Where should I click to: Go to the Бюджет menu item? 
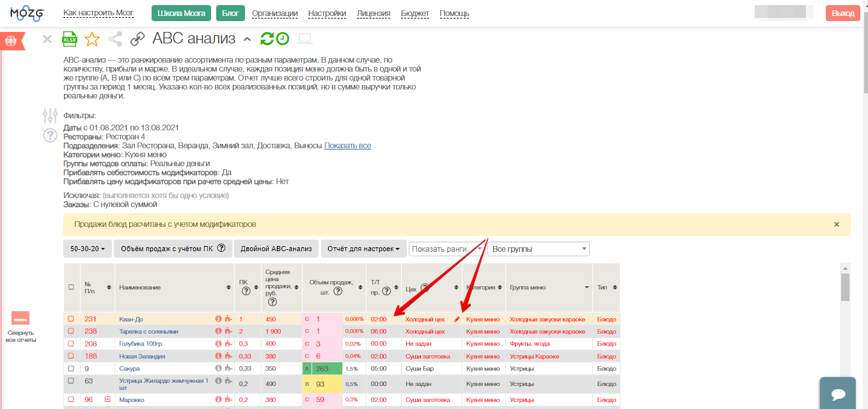tap(414, 13)
